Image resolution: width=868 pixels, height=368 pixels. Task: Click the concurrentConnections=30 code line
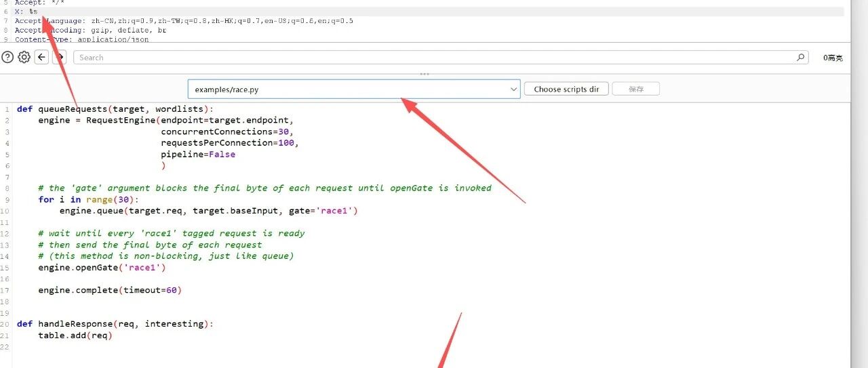point(227,131)
